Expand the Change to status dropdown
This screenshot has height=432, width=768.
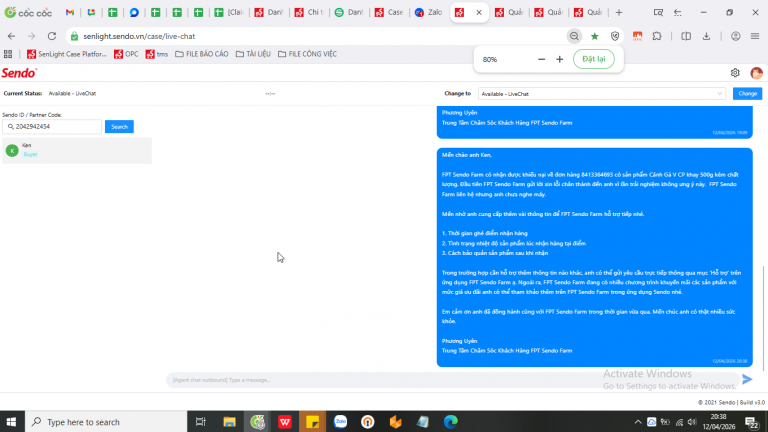[x=601, y=94]
